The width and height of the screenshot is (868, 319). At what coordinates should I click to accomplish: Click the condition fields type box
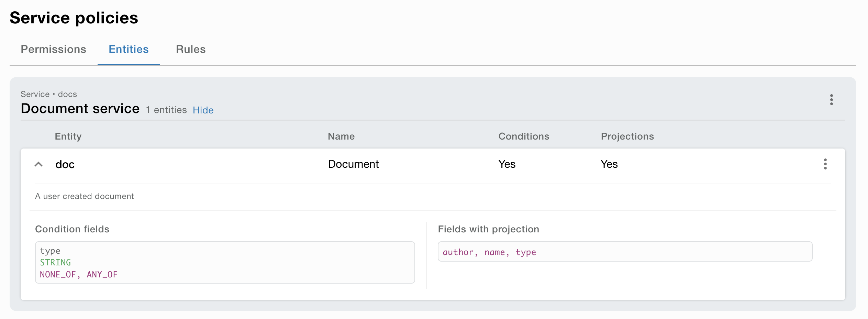pos(225,262)
